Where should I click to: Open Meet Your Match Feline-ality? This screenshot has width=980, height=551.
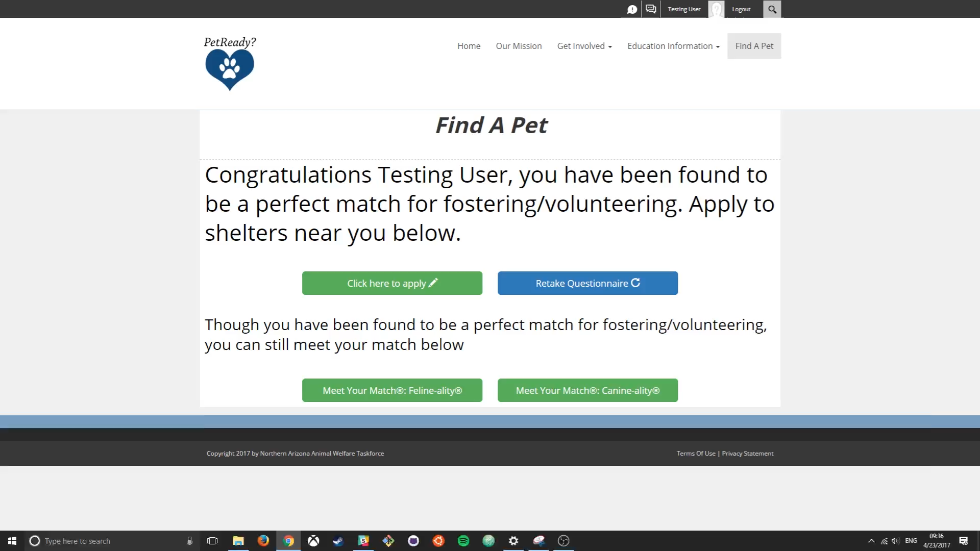click(x=392, y=390)
